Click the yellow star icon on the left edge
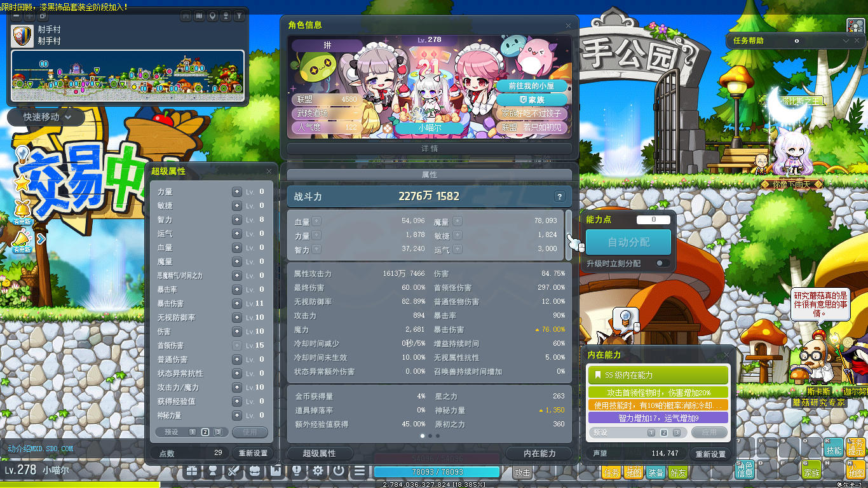Viewport: 868px width, 488px height. [x=23, y=183]
